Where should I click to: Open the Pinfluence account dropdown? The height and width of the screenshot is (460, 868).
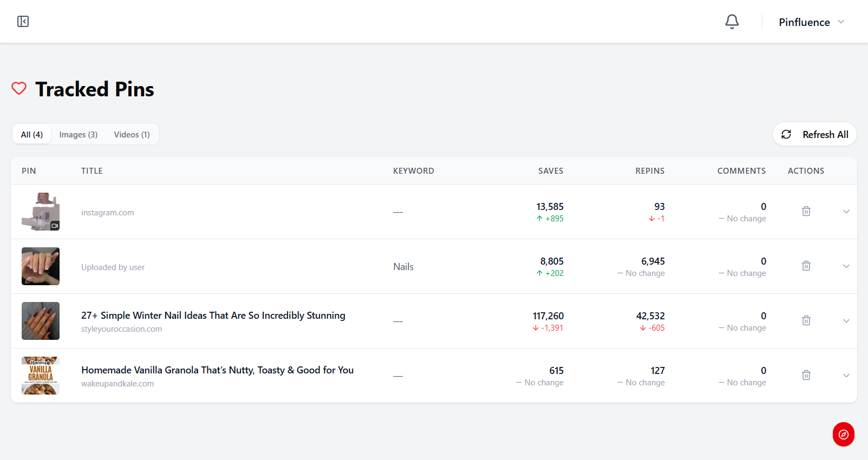tap(811, 22)
